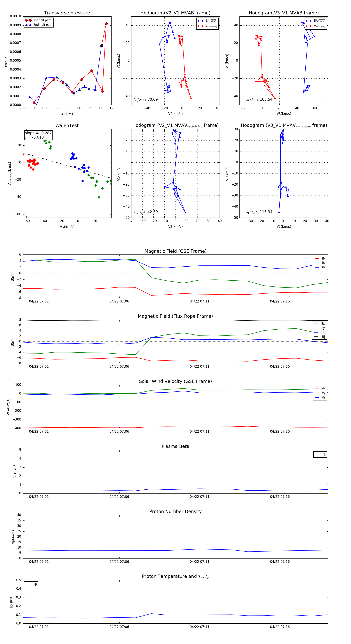The height and width of the screenshot is (644, 351).
Task: Select 'V remaining' legend entry in V3_V1 MVAB hodogram
Action: point(316,26)
